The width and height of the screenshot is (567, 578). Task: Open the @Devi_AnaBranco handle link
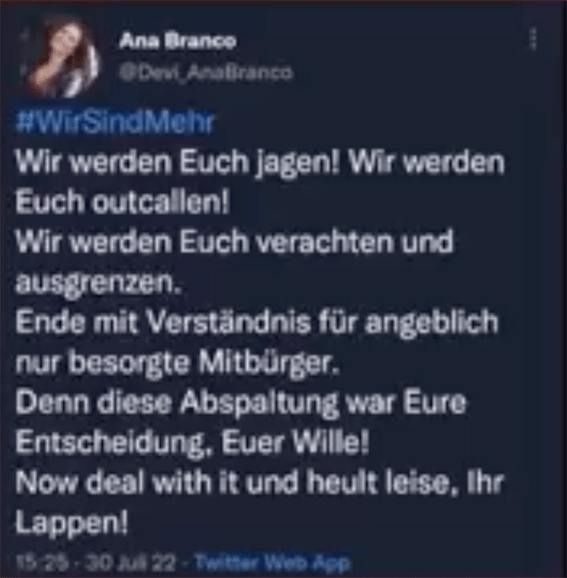point(206,72)
